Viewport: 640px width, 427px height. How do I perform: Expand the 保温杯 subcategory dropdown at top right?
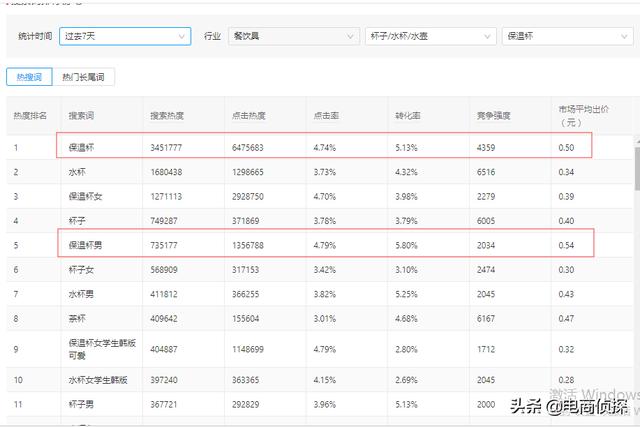point(567,36)
